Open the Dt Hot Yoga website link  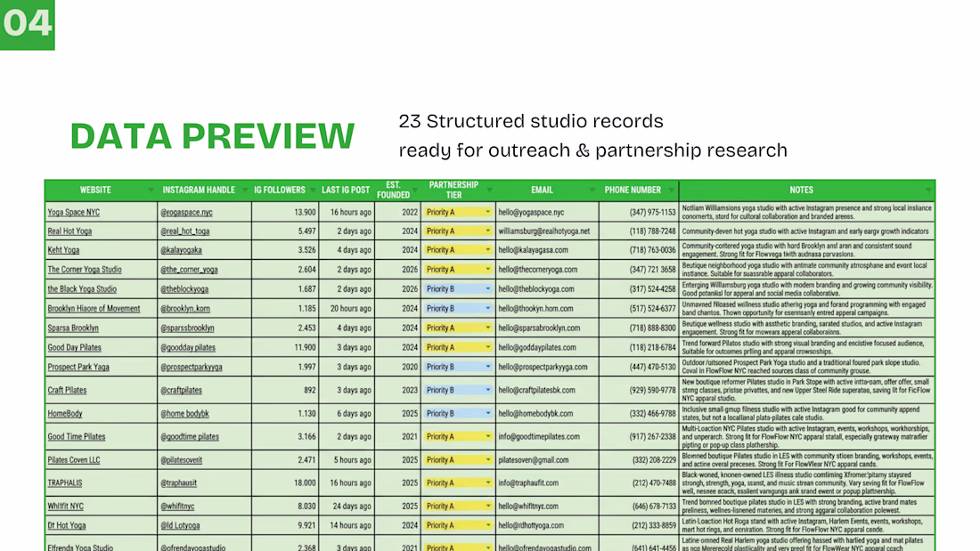coord(67,525)
